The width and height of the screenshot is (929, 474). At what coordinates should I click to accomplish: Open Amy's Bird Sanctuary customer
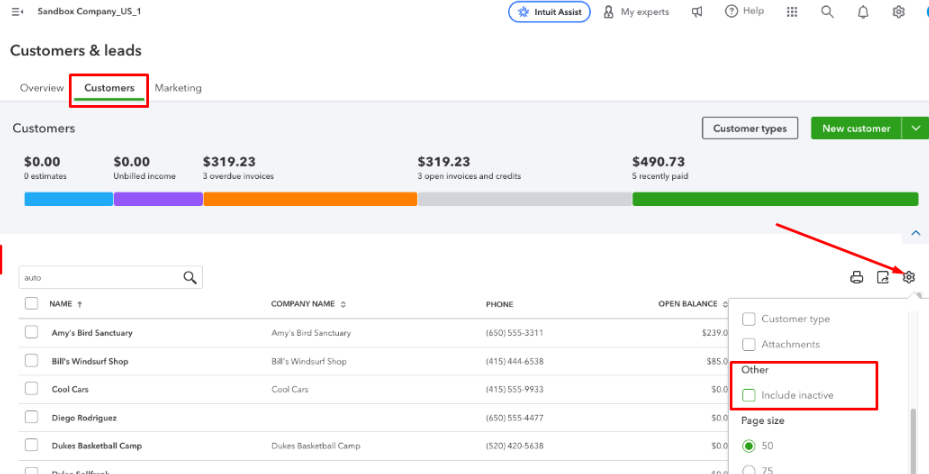click(x=92, y=333)
